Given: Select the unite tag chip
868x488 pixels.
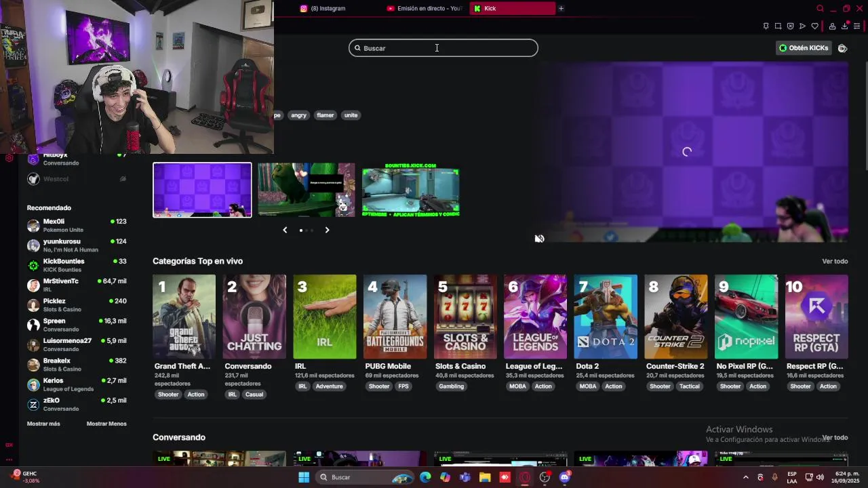Looking at the screenshot, I should point(351,115).
